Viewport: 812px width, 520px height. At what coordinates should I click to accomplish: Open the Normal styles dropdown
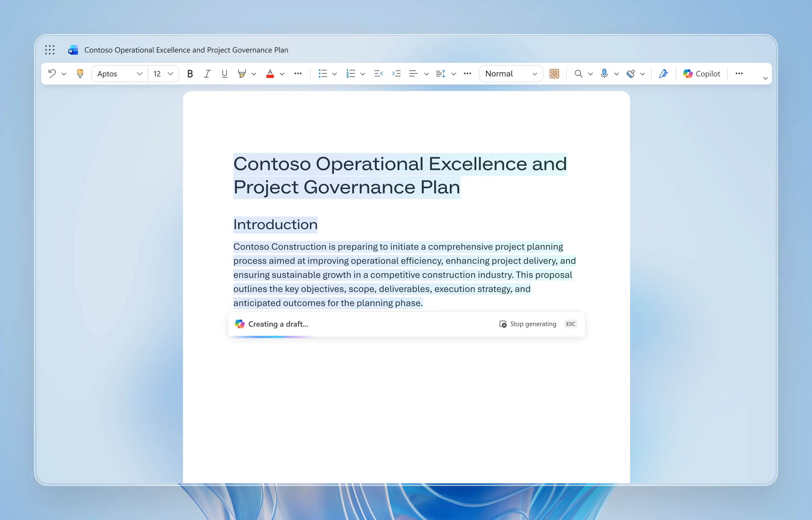pos(510,74)
